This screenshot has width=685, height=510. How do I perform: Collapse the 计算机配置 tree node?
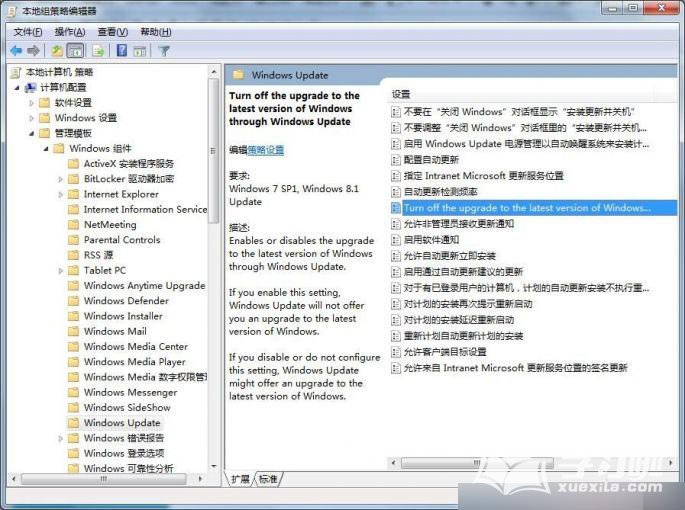pos(18,87)
